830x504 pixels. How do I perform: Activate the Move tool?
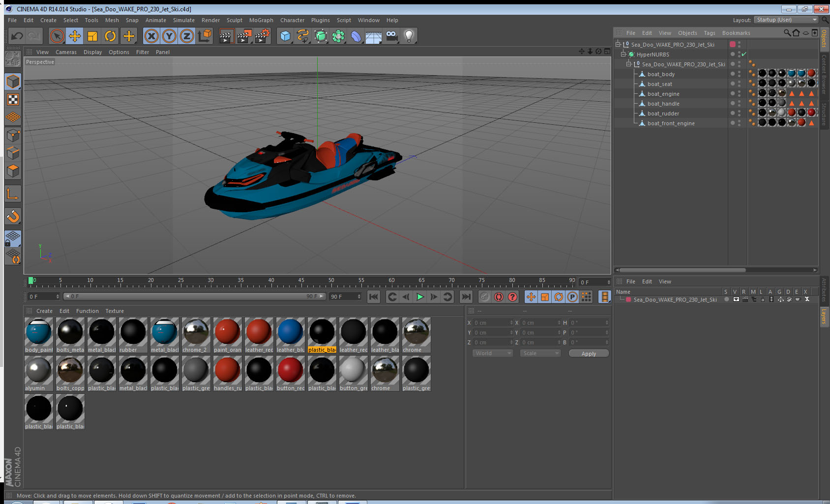coord(75,36)
